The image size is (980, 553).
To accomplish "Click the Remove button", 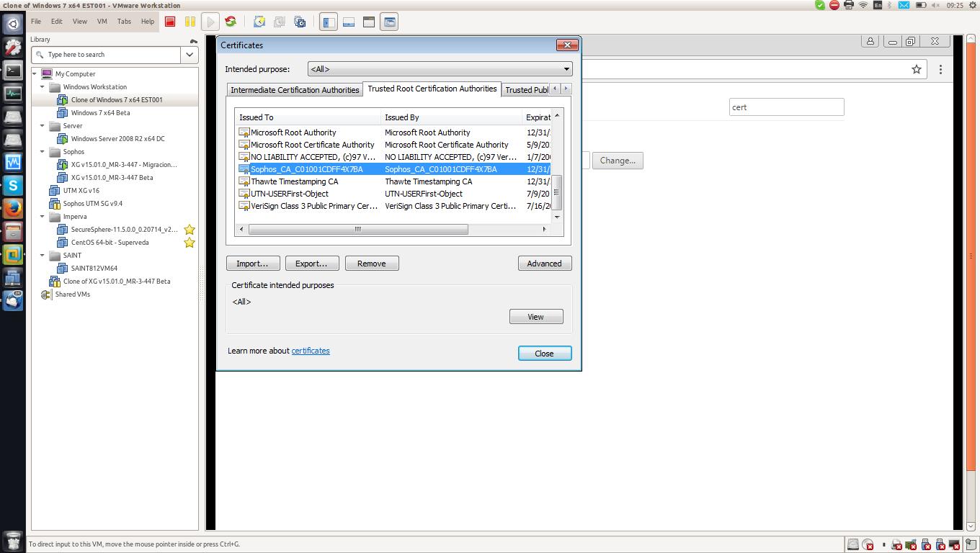I will 372,264.
